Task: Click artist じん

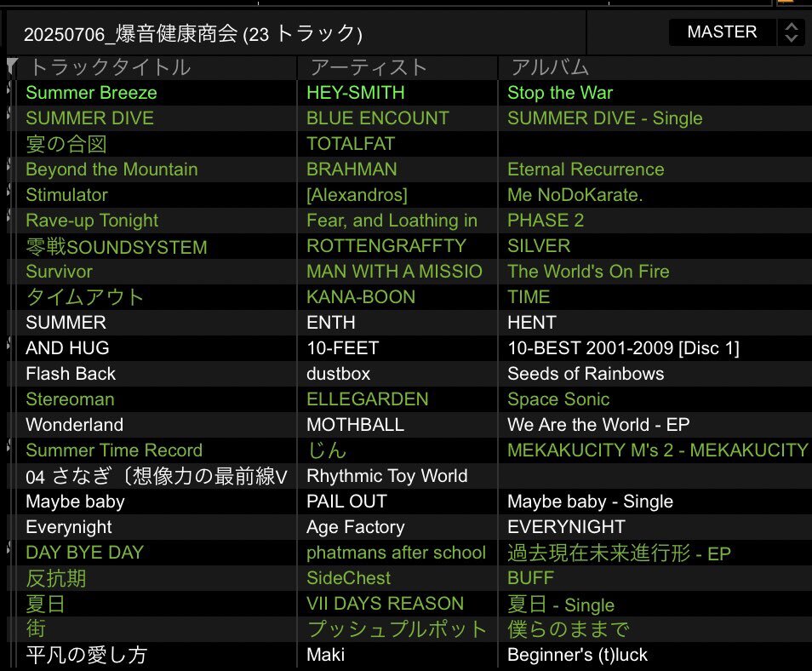Action: click(x=326, y=450)
